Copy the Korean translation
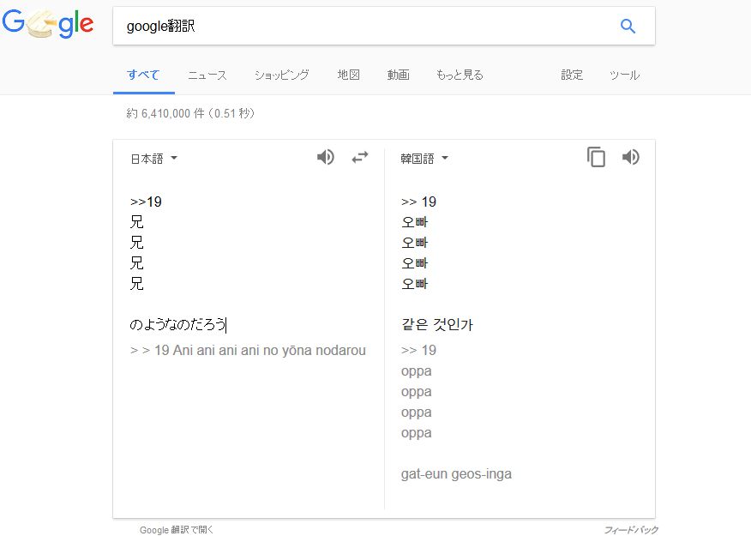 [596, 158]
